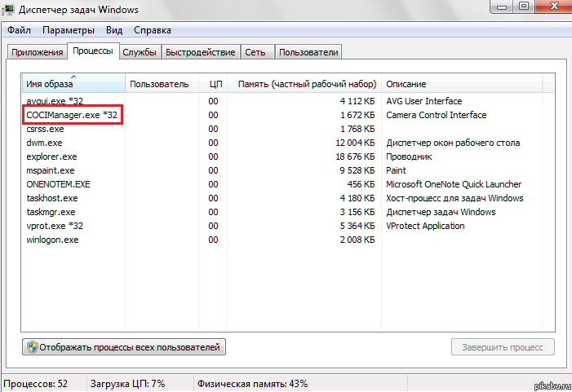The image size is (572, 392).
Task: Select the vprot.exe *32 process
Action: (x=55, y=226)
